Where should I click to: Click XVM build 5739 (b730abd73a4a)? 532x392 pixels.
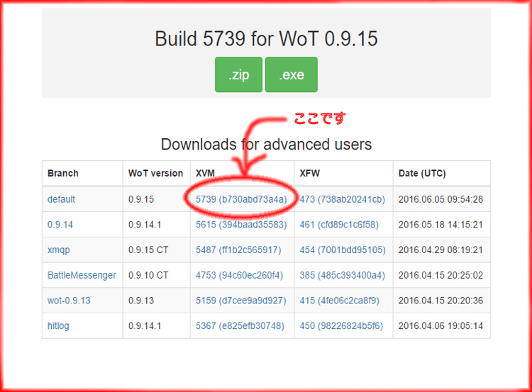coord(241,199)
